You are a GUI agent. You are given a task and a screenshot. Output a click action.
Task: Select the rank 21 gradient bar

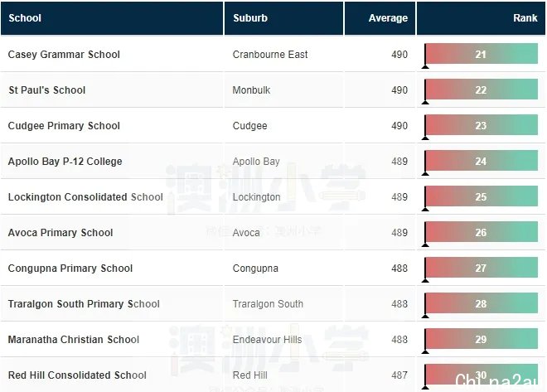click(x=482, y=54)
